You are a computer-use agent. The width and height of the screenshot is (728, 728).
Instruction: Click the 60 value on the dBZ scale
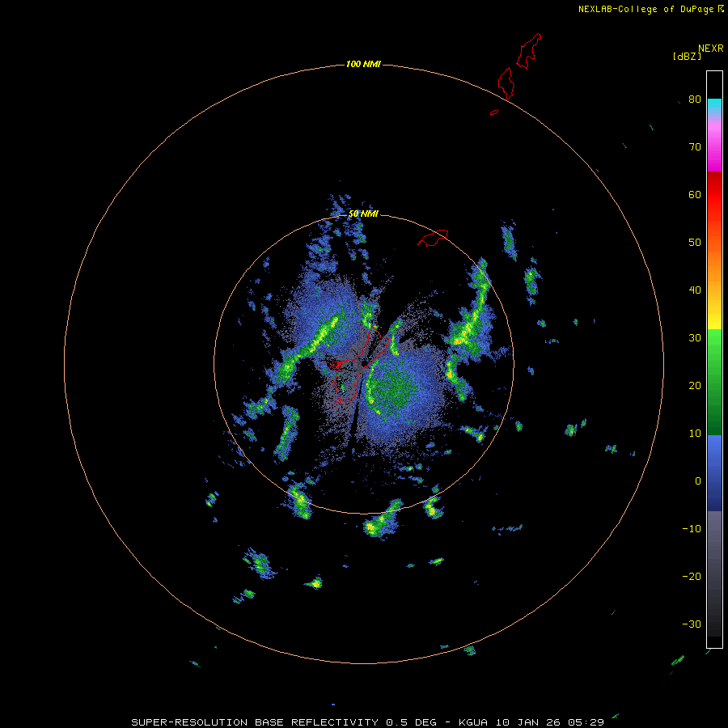695,195
